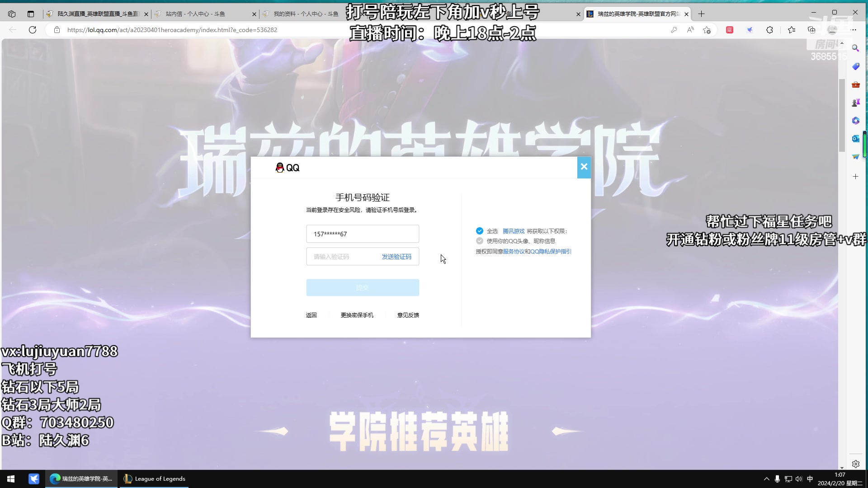Click the scrollbar up arrow

[x=842, y=42]
